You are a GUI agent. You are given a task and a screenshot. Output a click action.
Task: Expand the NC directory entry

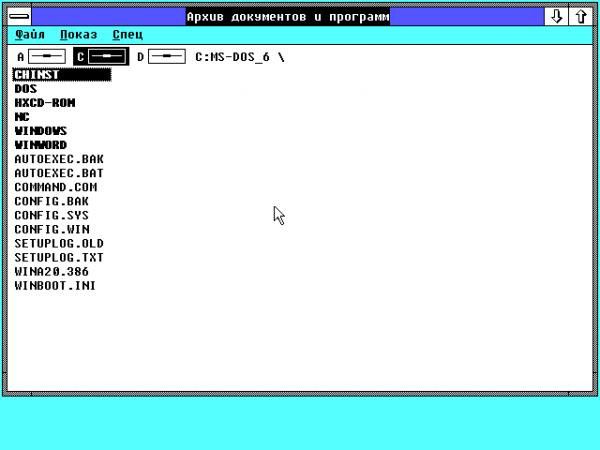click(x=22, y=116)
